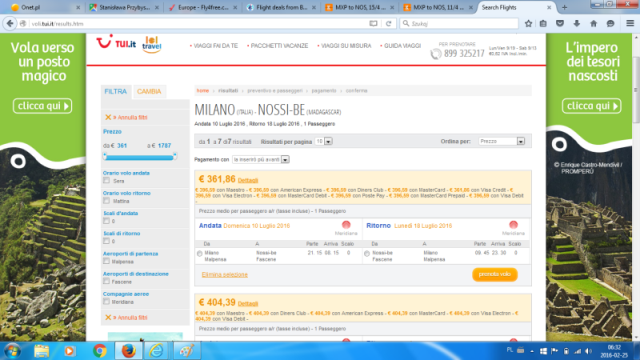640x360 pixels.
Task: Open the downloads arrow icon
Action: pyautogui.click(x=577, y=24)
